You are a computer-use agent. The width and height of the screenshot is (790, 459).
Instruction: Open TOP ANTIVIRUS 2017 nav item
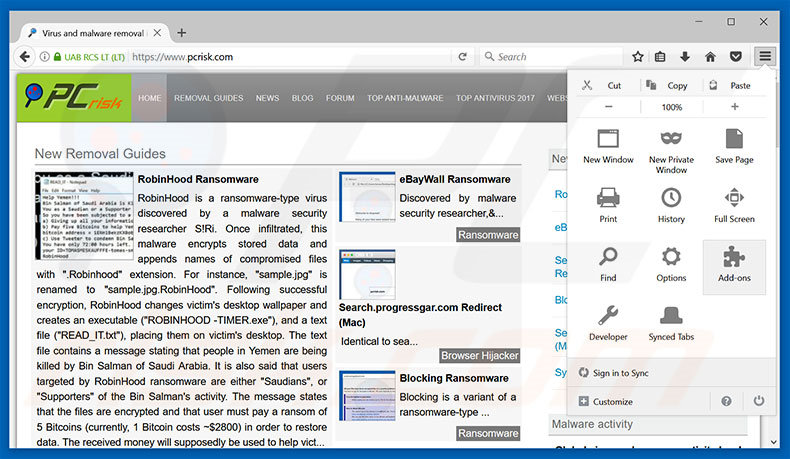[495, 98]
